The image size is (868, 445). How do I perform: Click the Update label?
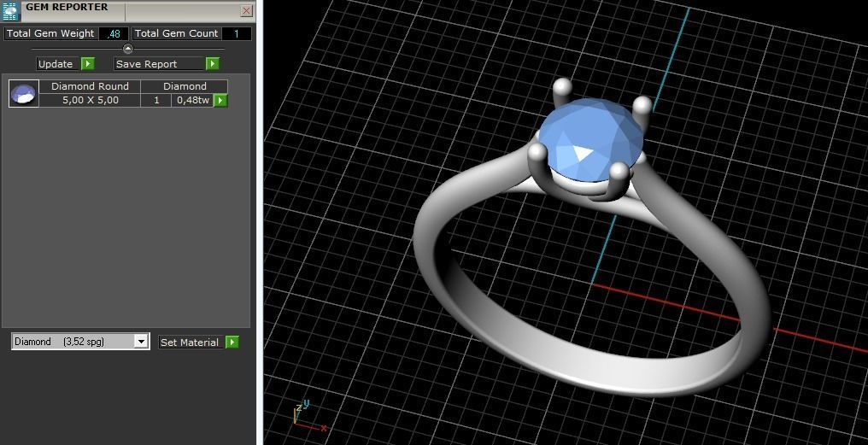coord(56,64)
